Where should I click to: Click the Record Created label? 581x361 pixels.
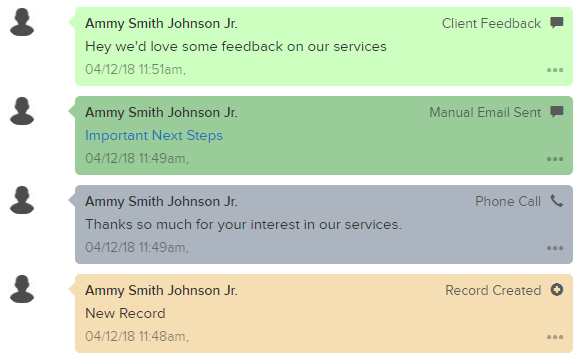coord(493,290)
